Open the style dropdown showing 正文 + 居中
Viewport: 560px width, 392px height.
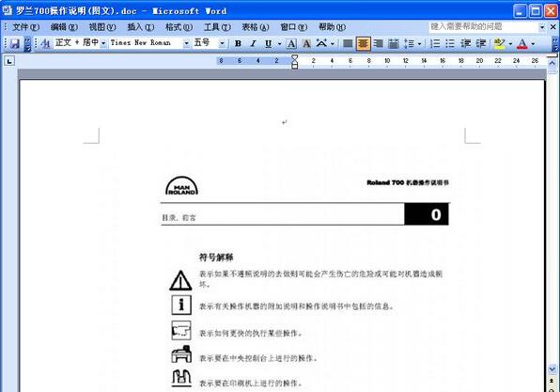(103, 43)
